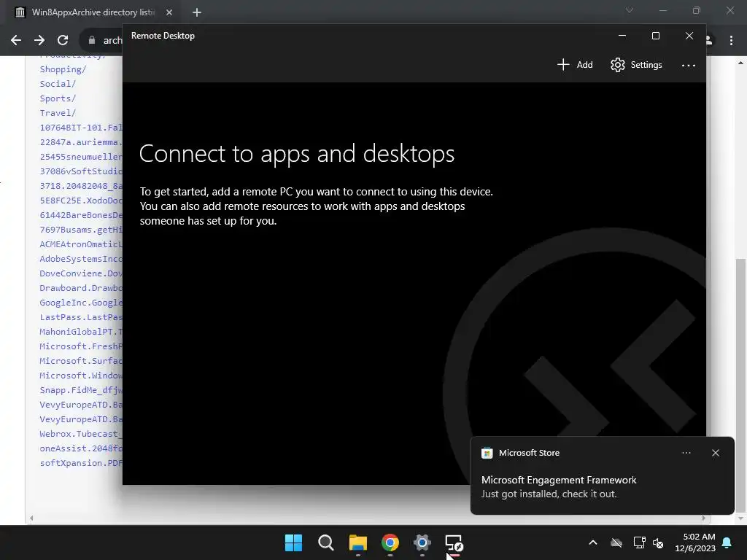Click the Chrome profile avatar icon

(x=709, y=41)
